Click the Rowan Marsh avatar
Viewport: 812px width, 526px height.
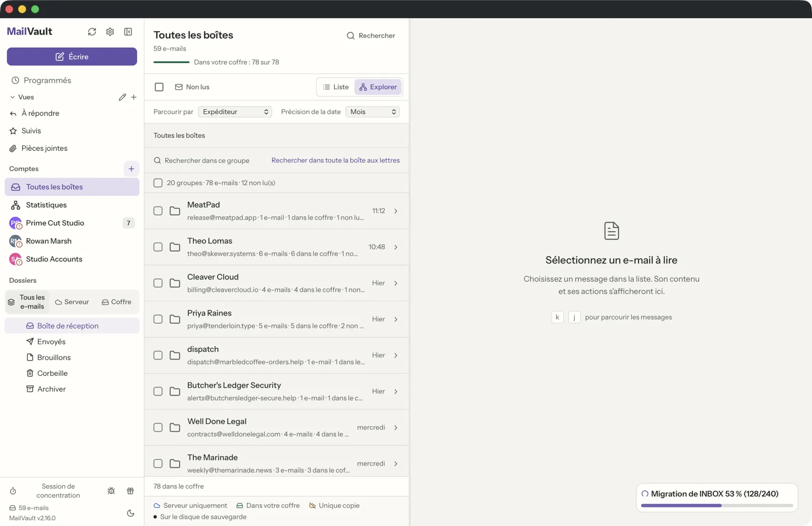15,241
